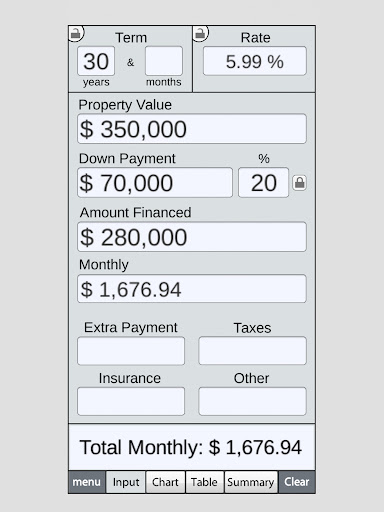This screenshot has width=384, height=512.
Task: Toggle the down payment percent lock
Action: pyautogui.click(x=299, y=183)
